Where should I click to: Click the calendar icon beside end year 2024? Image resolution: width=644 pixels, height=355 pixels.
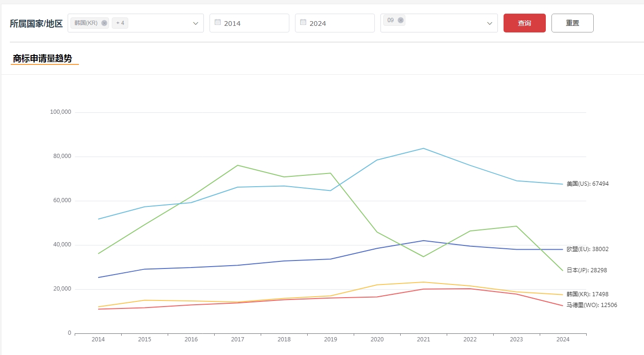coord(303,22)
